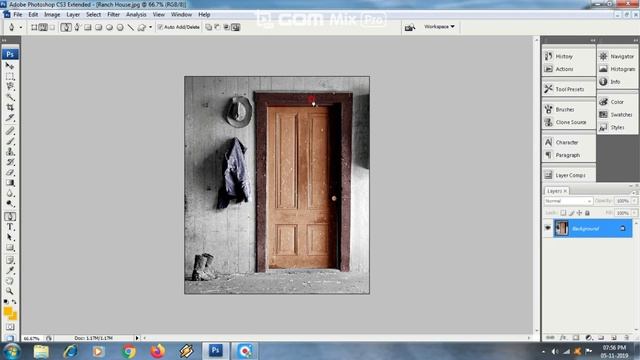This screenshot has height=360, width=640.
Task: Select the Slice tool
Action: click(10, 118)
